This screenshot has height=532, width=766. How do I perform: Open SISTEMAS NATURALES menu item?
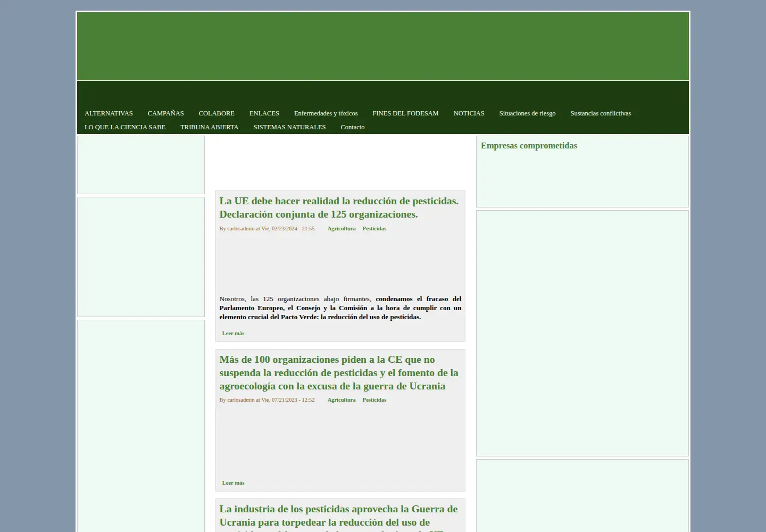[x=289, y=127]
